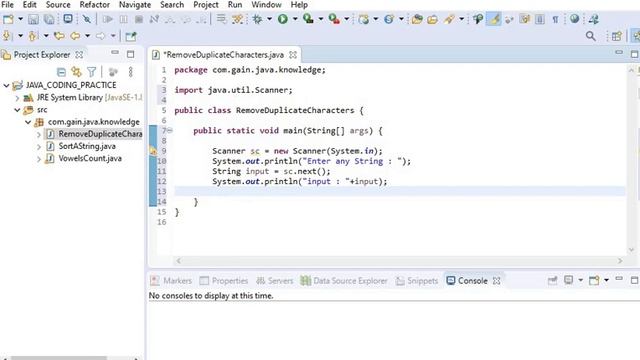This screenshot has width=640, height=360.
Task: Expand the JRE System Library node
Action: 17,98
